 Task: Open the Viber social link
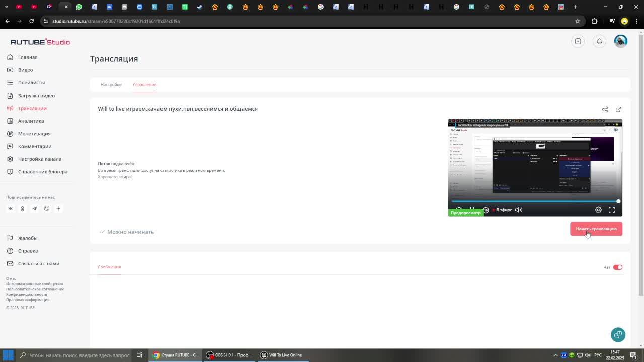pos(46,208)
